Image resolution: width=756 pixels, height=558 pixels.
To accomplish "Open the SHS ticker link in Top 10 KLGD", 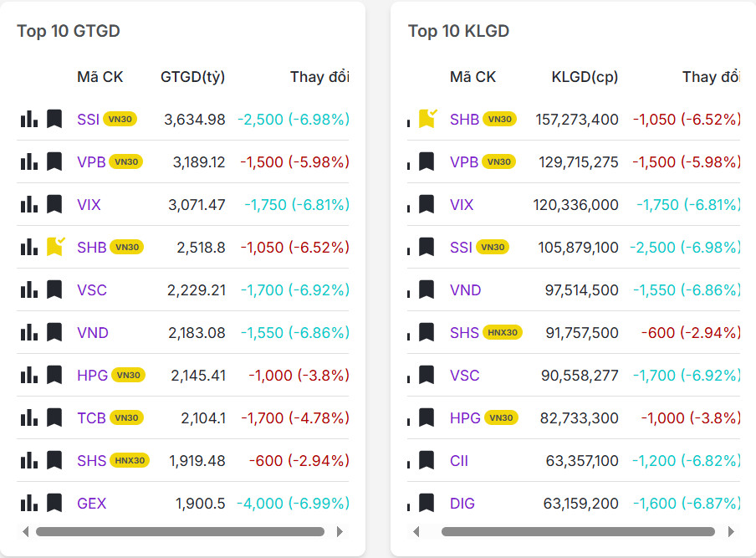I will (x=464, y=333).
